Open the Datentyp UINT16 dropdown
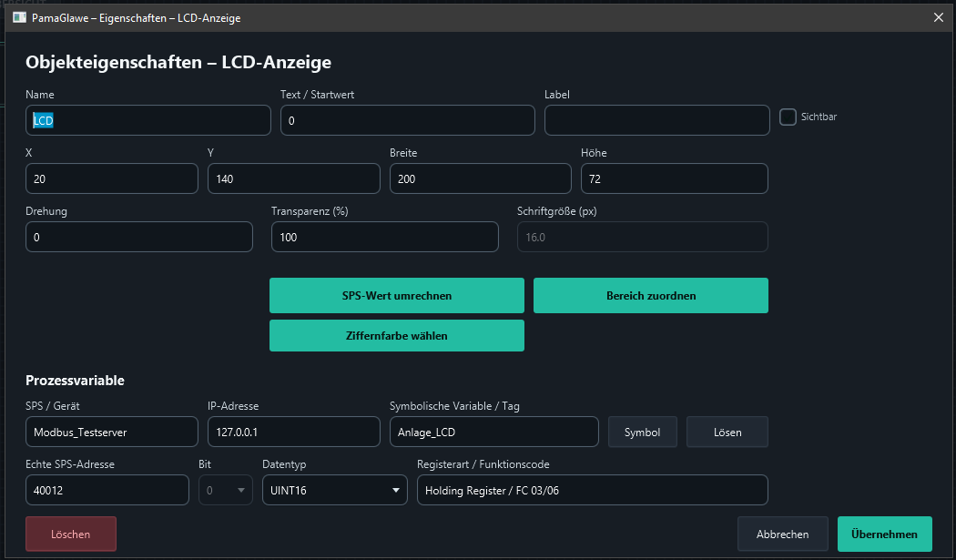956x560 pixels. (335, 491)
